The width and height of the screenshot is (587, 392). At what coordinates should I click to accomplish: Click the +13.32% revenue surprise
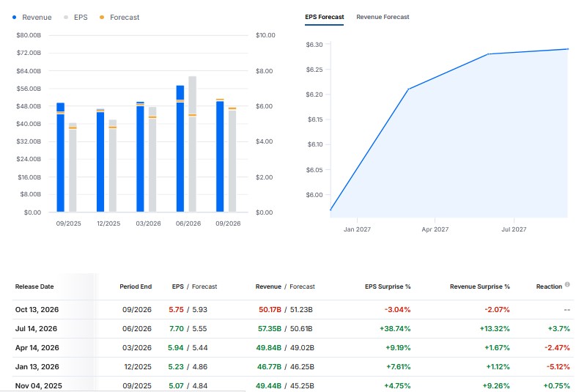tap(495, 329)
